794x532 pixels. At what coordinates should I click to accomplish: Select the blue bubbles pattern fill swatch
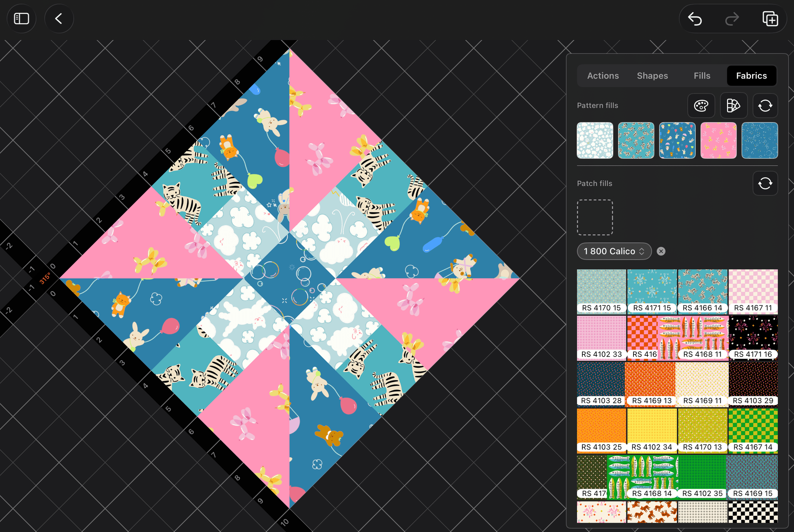[759, 141]
